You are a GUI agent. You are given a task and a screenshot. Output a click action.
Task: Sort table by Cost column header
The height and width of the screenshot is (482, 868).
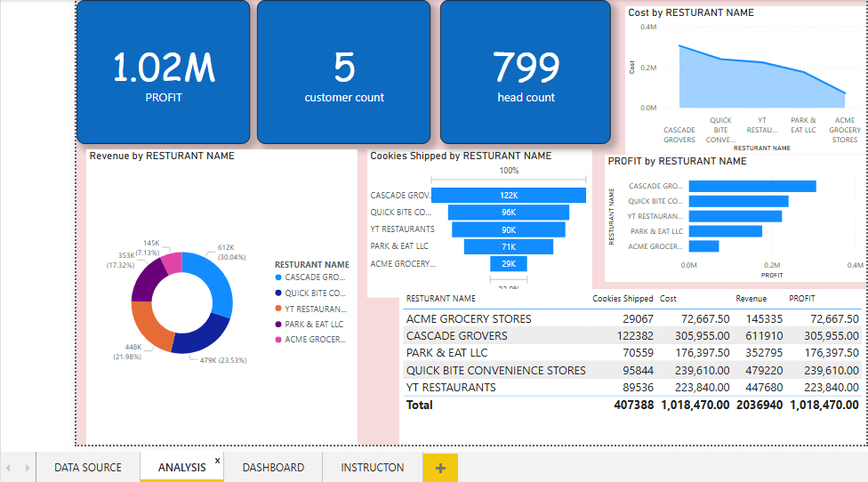coord(668,298)
